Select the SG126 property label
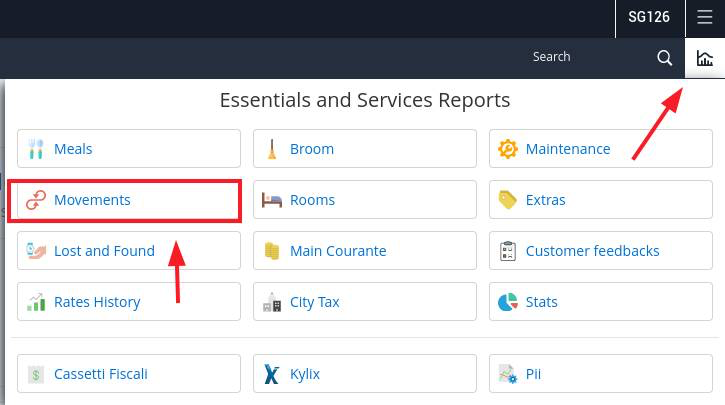The height and width of the screenshot is (405, 725). [x=649, y=17]
